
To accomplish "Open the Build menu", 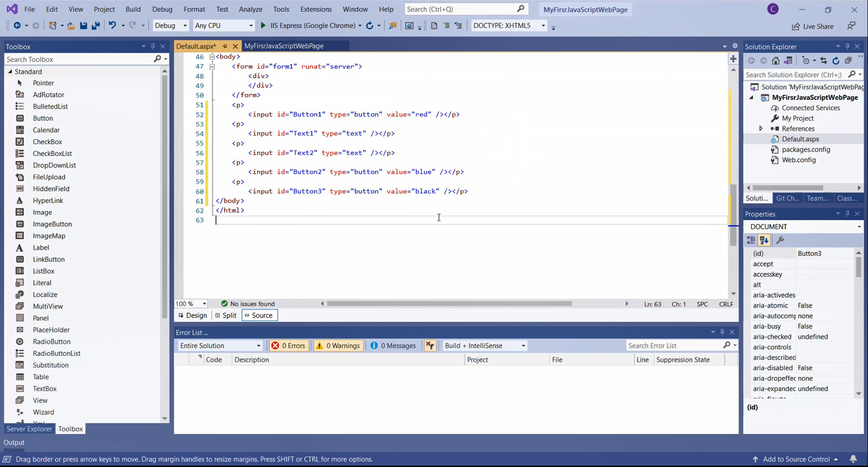I will (133, 9).
